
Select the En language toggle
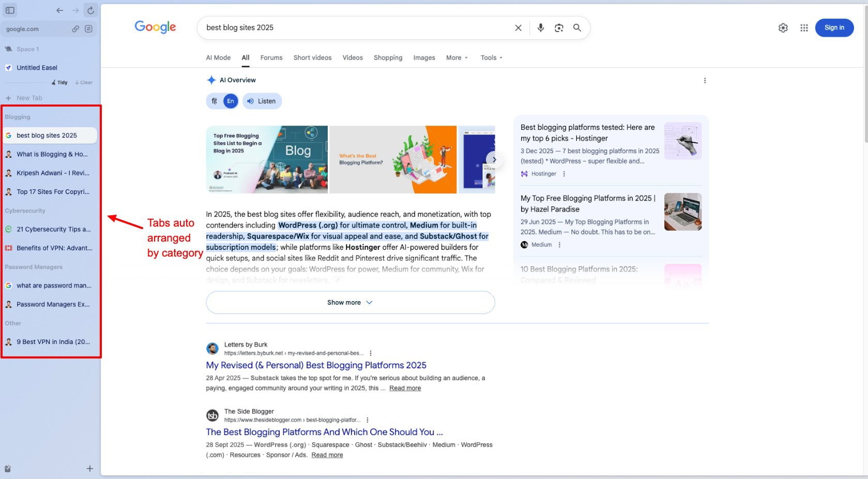pyautogui.click(x=231, y=101)
